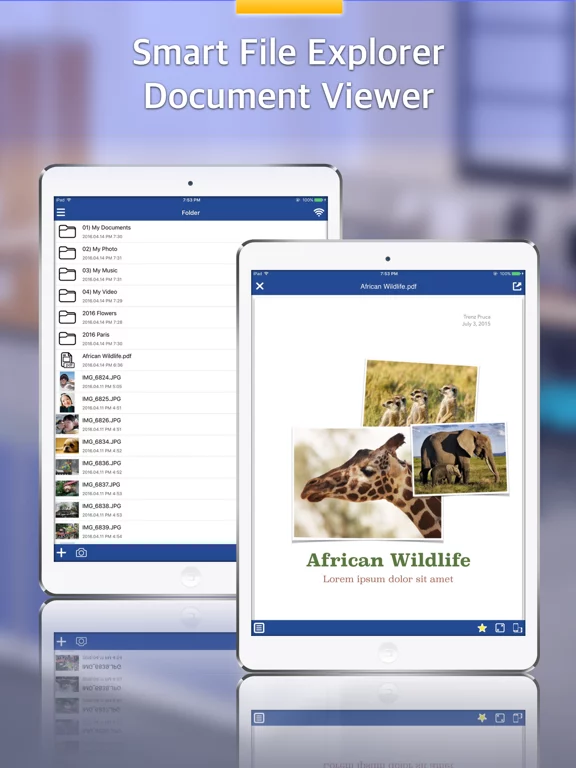Open the camera icon in bottom bar

[81, 552]
